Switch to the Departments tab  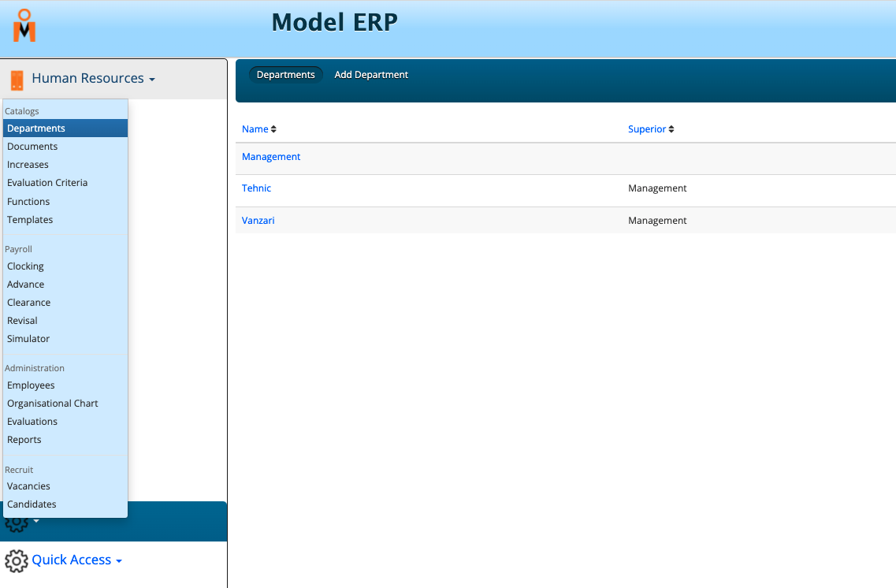point(285,75)
